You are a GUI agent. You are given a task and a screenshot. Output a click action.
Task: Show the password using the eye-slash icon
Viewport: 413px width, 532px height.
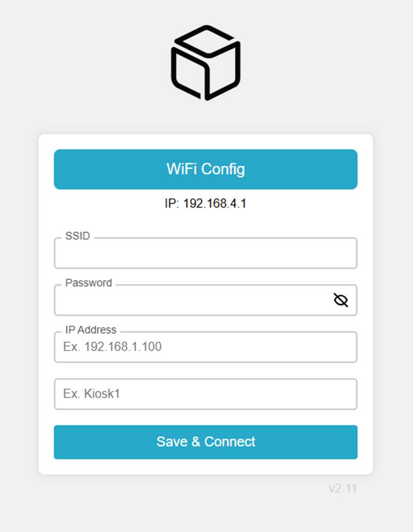point(341,301)
